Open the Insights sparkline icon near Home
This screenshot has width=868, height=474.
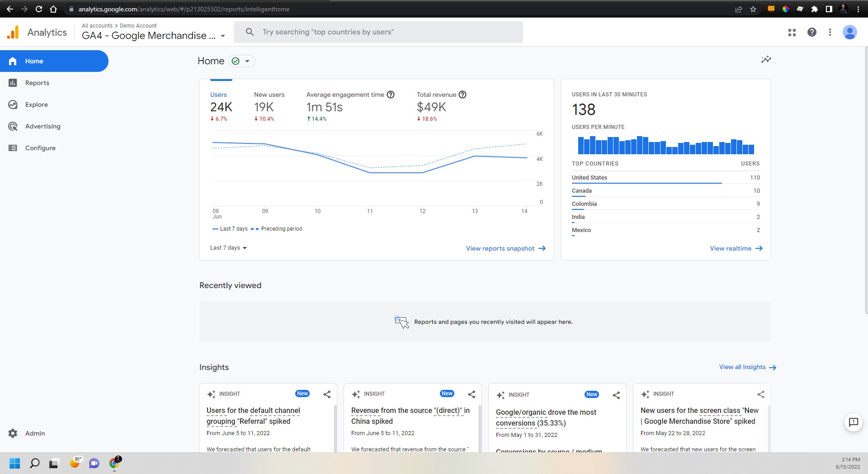766,59
